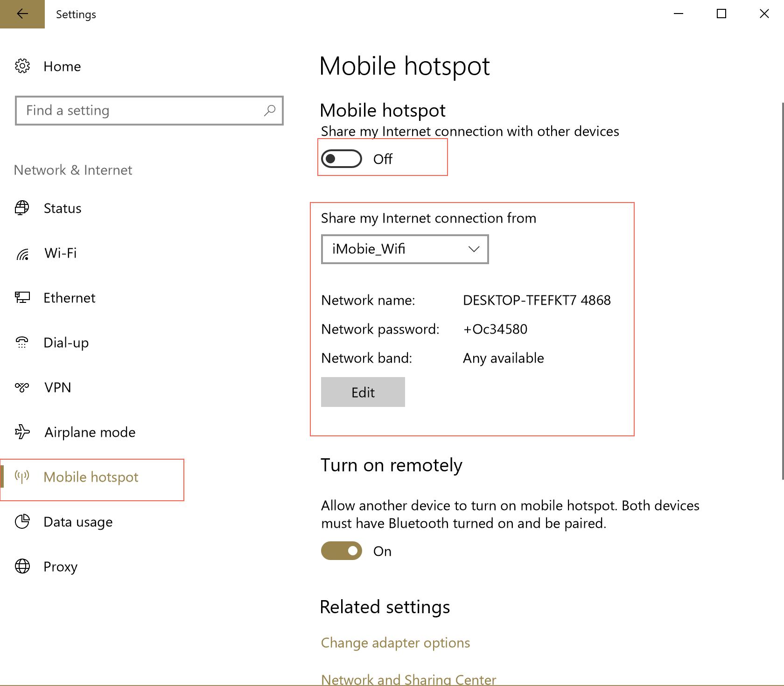The height and width of the screenshot is (686, 784).
Task: Open Change adapter options link
Action: 395,643
